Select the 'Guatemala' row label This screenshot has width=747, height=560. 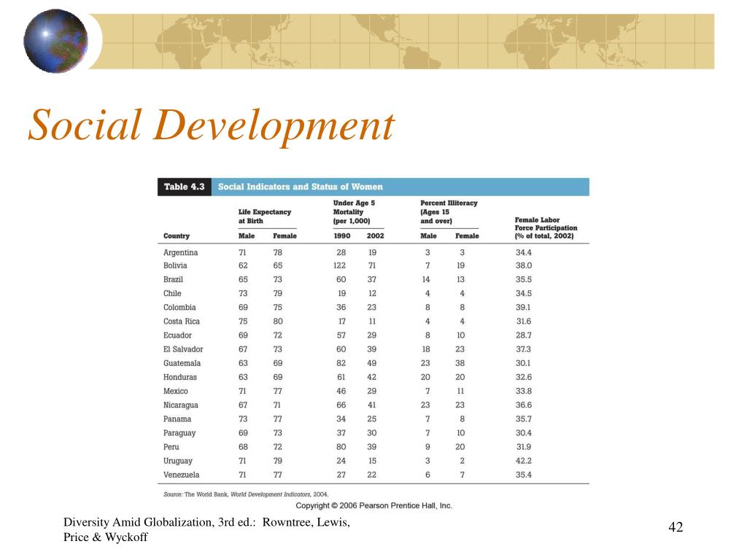coord(182,363)
